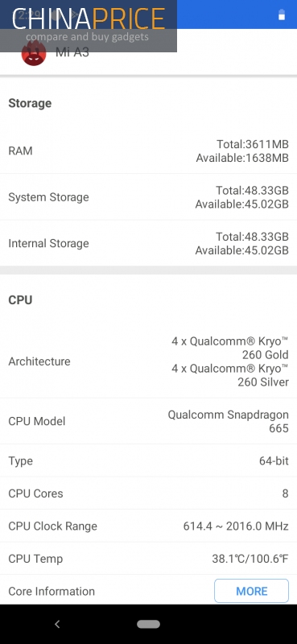297x644 pixels.
Task: Select the CPU Temp row
Action: [148, 559]
